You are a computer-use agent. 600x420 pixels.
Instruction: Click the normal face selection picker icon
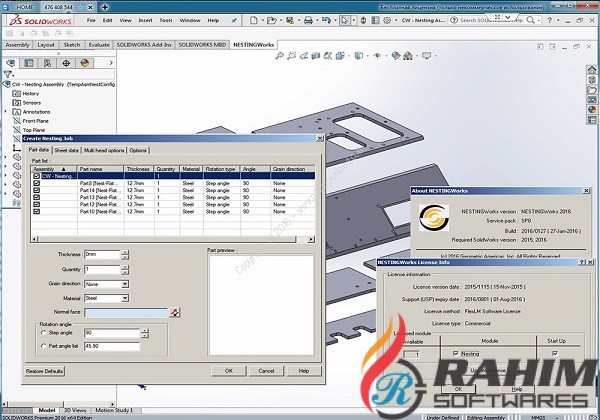(x=174, y=313)
